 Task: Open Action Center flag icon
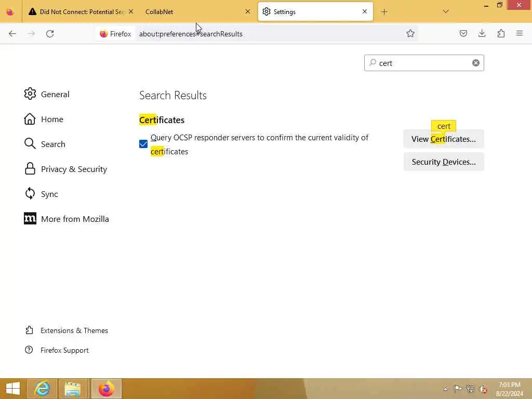click(458, 389)
